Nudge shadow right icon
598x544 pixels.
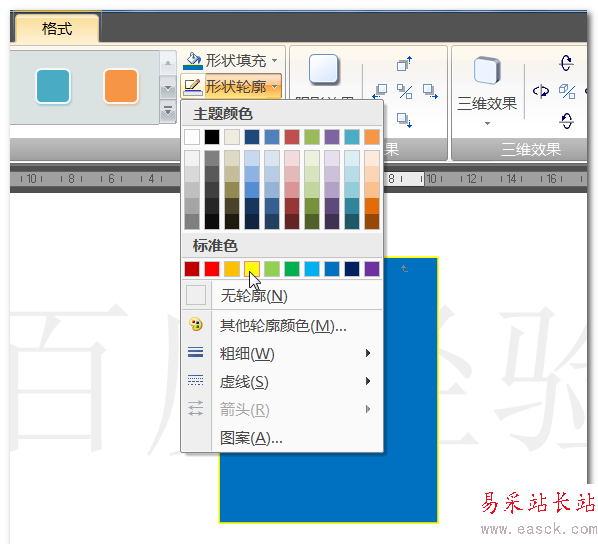pyautogui.click(x=430, y=91)
